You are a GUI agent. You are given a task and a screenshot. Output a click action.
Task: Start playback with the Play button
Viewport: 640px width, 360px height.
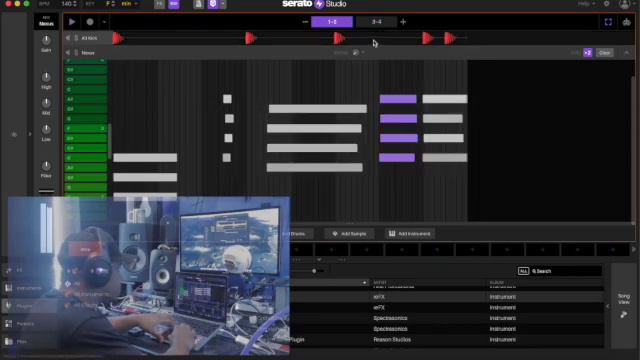coord(72,22)
